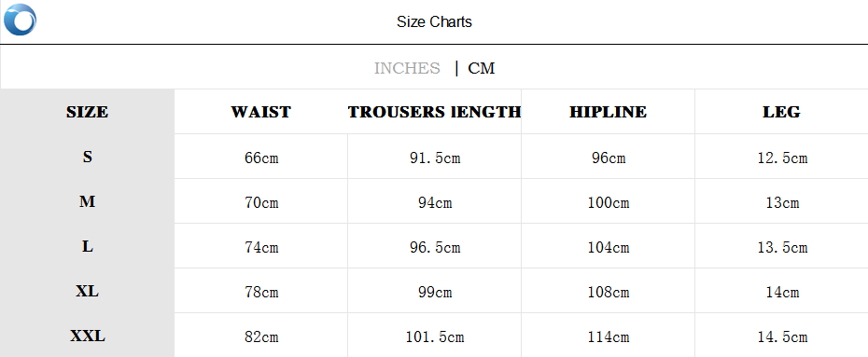Click the Size Charts title
The height and width of the screenshot is (357, 868).
pos(434,22)
